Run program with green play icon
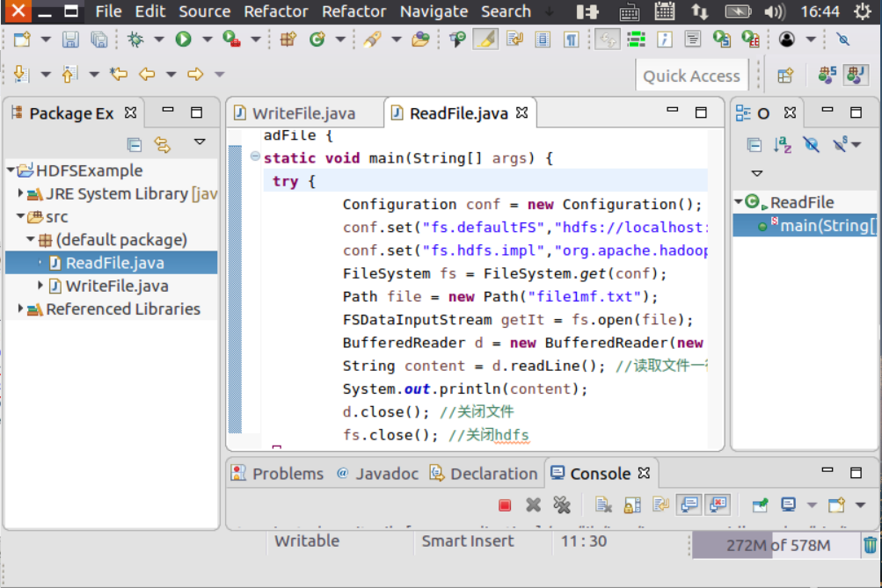882x588 pixels. pos(184,40)
